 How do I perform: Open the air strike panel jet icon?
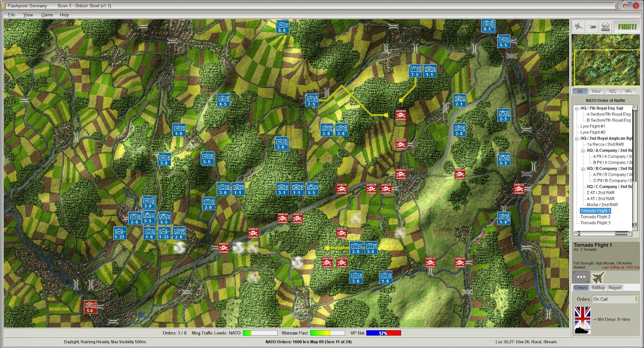tap(579, 27)
